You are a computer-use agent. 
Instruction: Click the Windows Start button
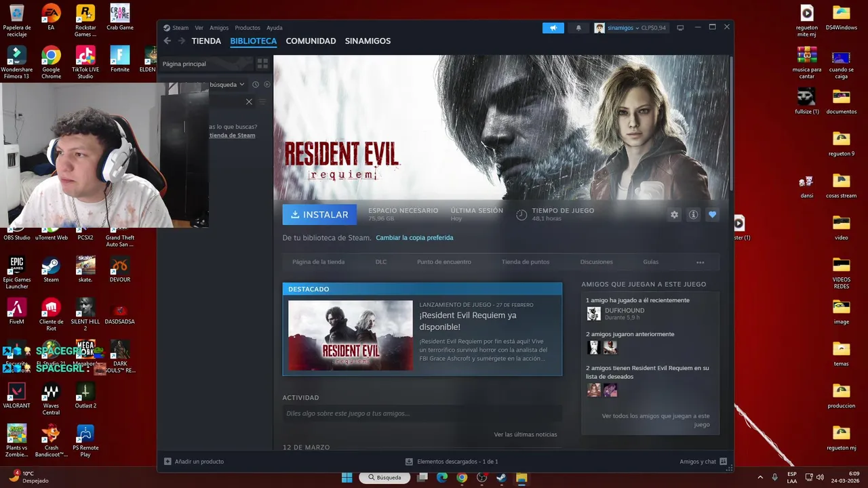[347, 478]
